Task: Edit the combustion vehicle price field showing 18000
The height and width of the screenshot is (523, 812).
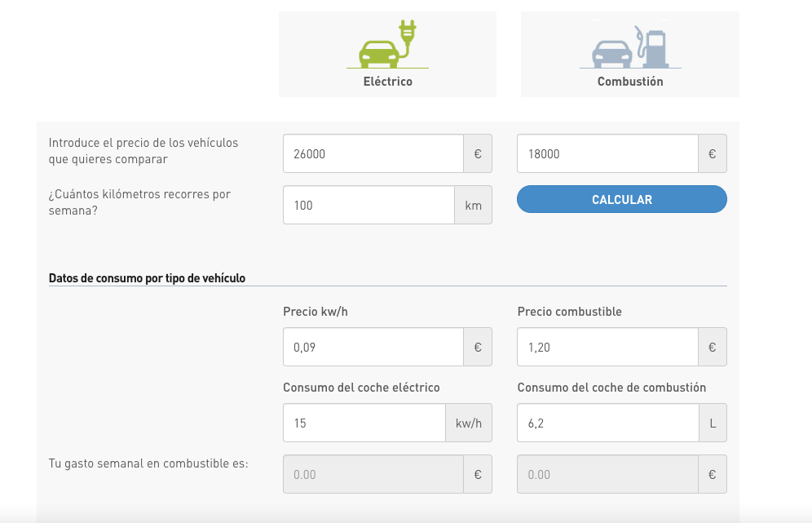Action: point(607,153)
